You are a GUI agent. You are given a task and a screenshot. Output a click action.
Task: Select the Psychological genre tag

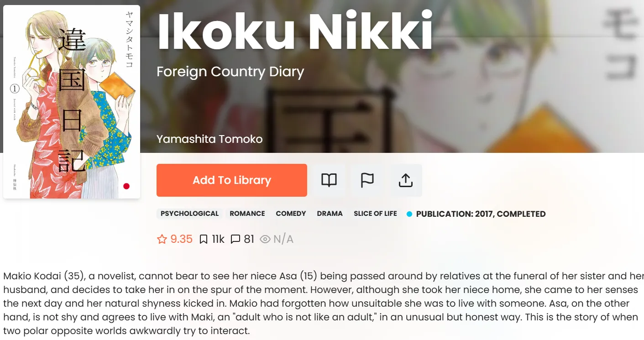pos(189,214)
